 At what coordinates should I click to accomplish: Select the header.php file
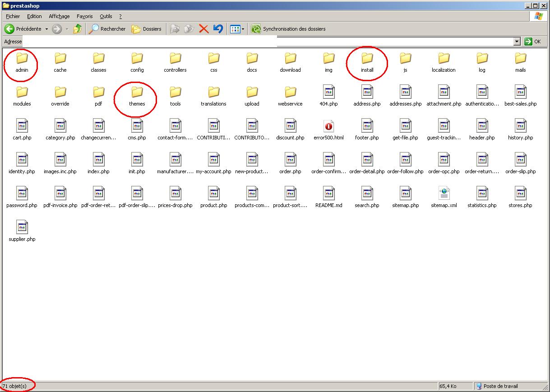482,130
